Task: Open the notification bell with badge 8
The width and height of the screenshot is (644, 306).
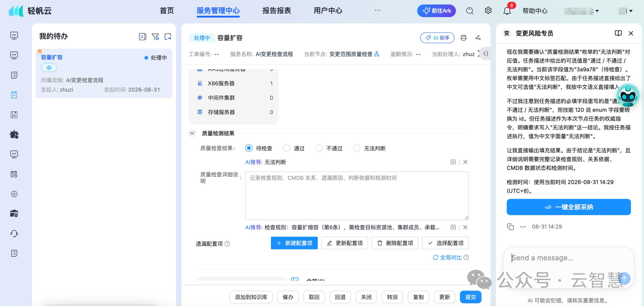Action: coord(507,11)
